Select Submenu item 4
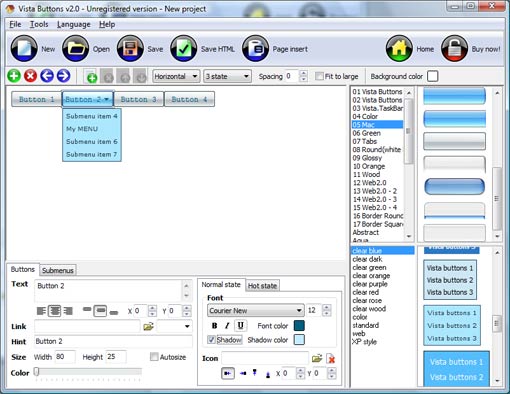Viewport: 510px width, 394px height. point(92,116)
